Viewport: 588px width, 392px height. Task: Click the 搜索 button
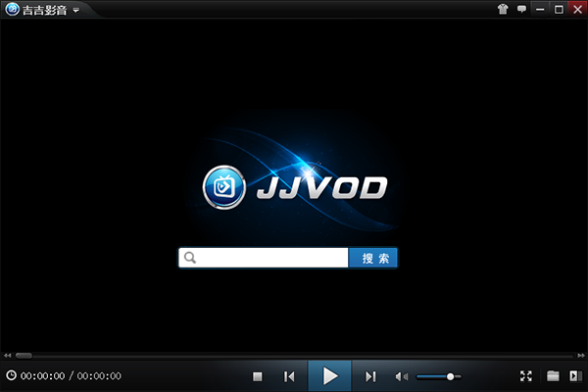coord(373,258)
